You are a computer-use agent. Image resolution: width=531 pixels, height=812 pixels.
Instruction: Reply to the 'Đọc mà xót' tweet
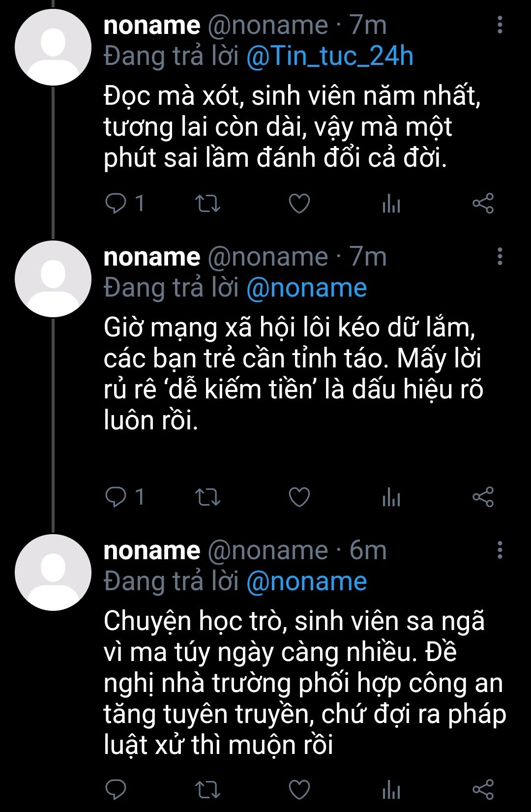point(116,203)
